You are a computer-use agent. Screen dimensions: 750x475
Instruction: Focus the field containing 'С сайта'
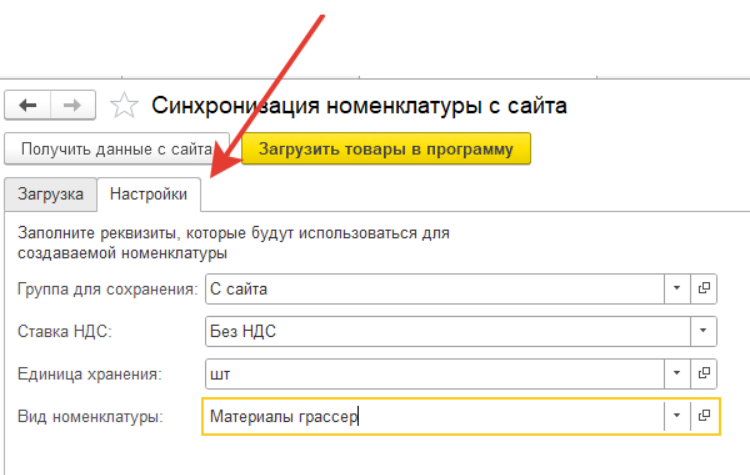pyautogui.click(x=434, y=288)
